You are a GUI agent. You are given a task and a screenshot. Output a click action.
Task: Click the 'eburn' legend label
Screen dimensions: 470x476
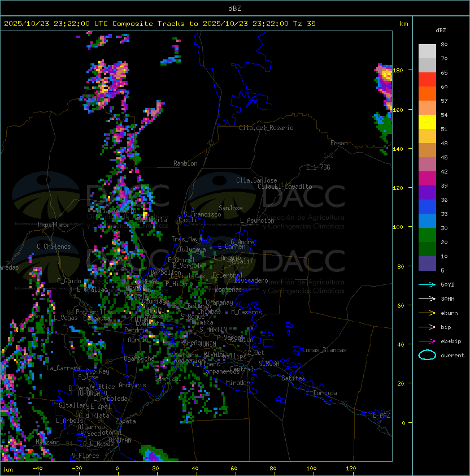[449, 313]
